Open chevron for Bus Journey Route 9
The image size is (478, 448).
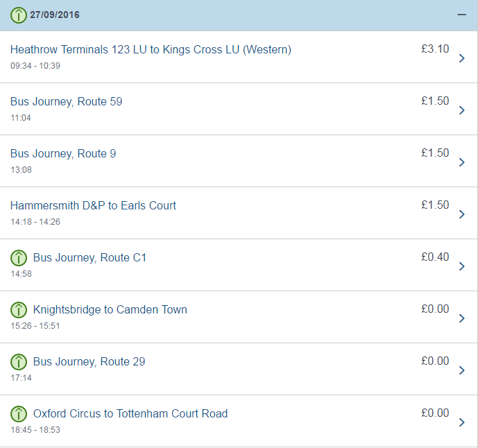click(x=462, y=162)
